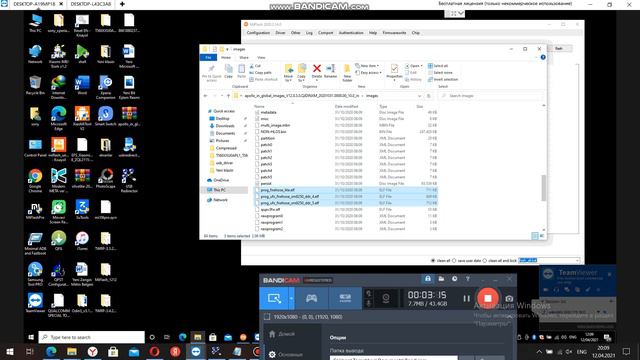Open screen recording mode dropdown arrow
Image resolution: width=640 pixels, height=360 pixels.
[x=291, y=298]
